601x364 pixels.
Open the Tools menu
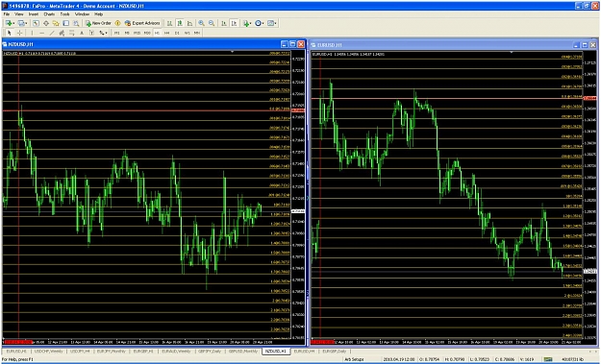click(65, 14)
